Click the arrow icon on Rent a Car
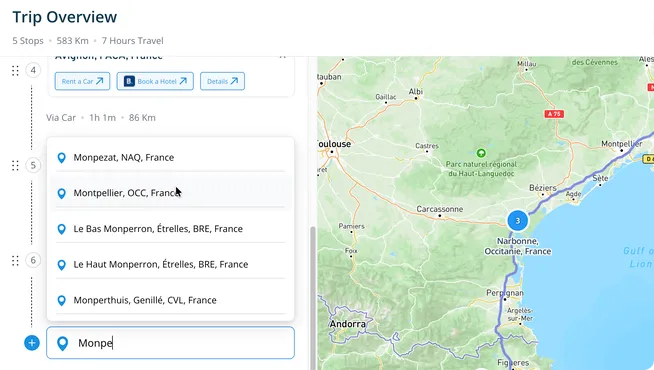Screen dimensions: 654x370 point(100,81)
